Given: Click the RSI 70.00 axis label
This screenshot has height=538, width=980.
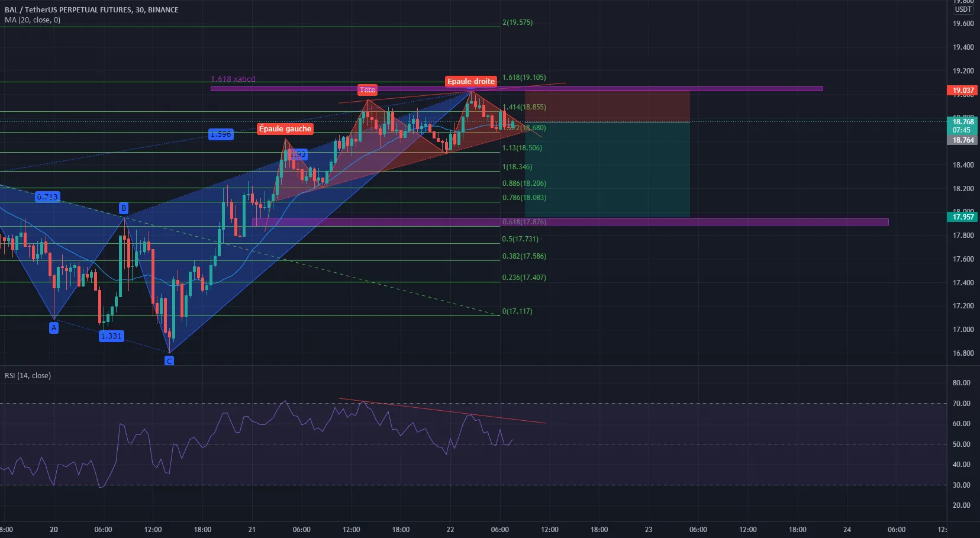Looking at the screenshot, I should [961, 404].
